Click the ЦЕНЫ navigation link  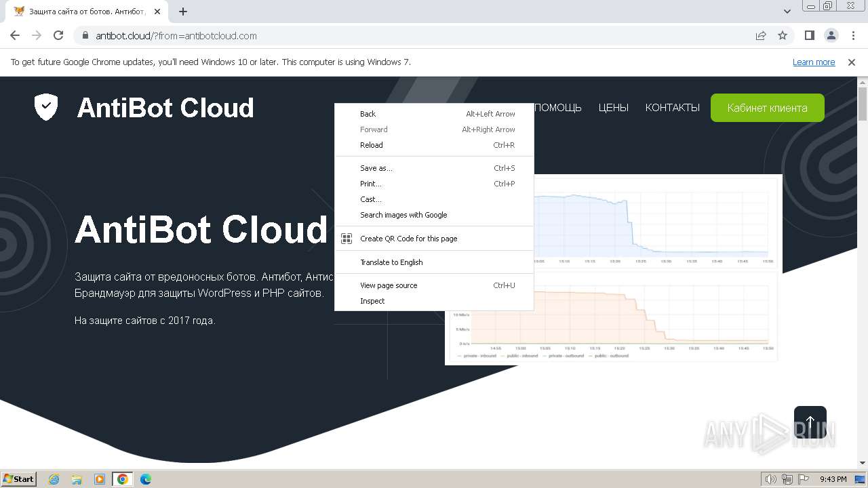(613, 108)
